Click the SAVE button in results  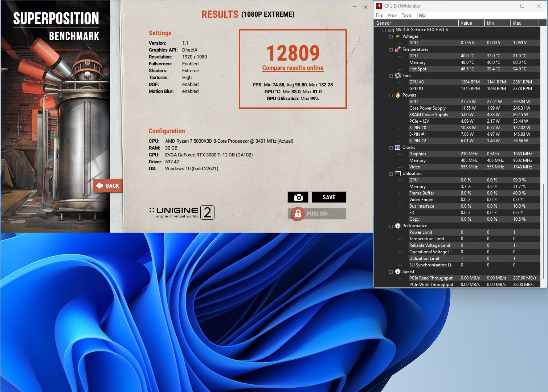coord(329,197)
